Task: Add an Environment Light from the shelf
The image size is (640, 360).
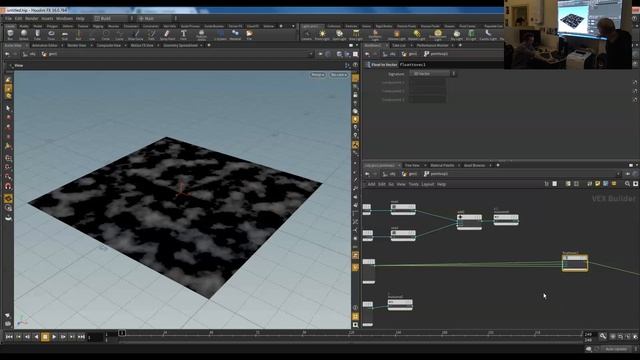Action: coord(438,35)
